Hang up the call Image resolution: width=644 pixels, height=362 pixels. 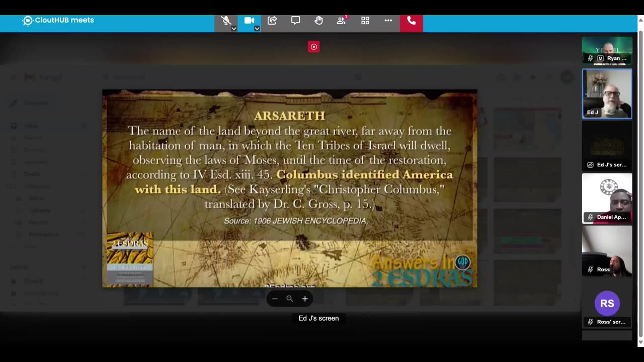pyautogui.click(x=412, y=21)
